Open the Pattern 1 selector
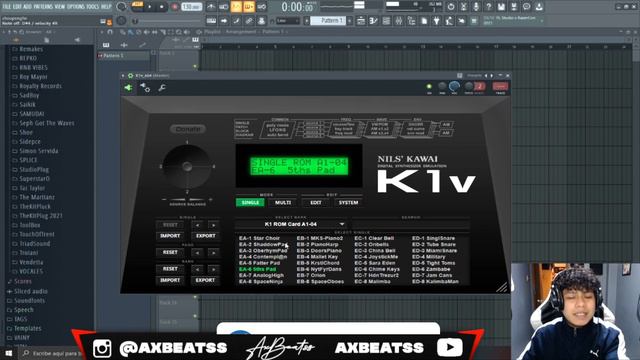 tap(328, 20)
